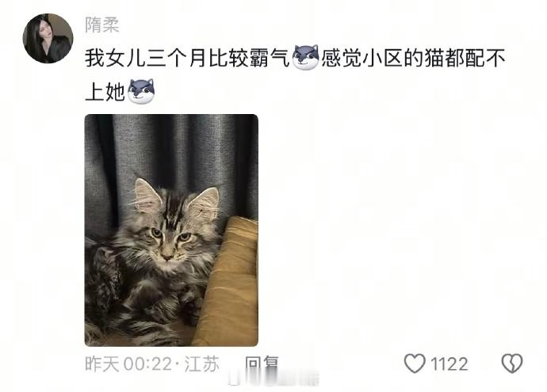Select the comment text 我女儿三个月比较霸气
Image resolution: width=547 pixels, height=392 pixels.
point(188,58)
